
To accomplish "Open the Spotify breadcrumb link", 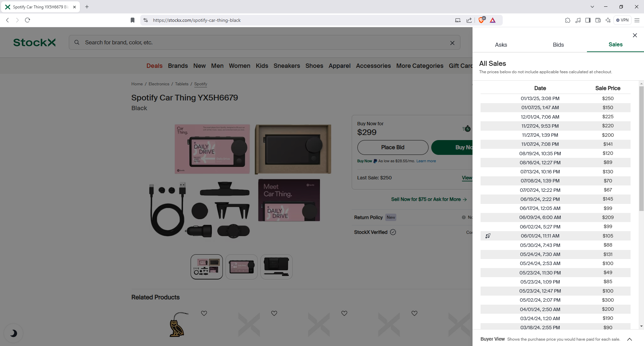I will [201, 84].
